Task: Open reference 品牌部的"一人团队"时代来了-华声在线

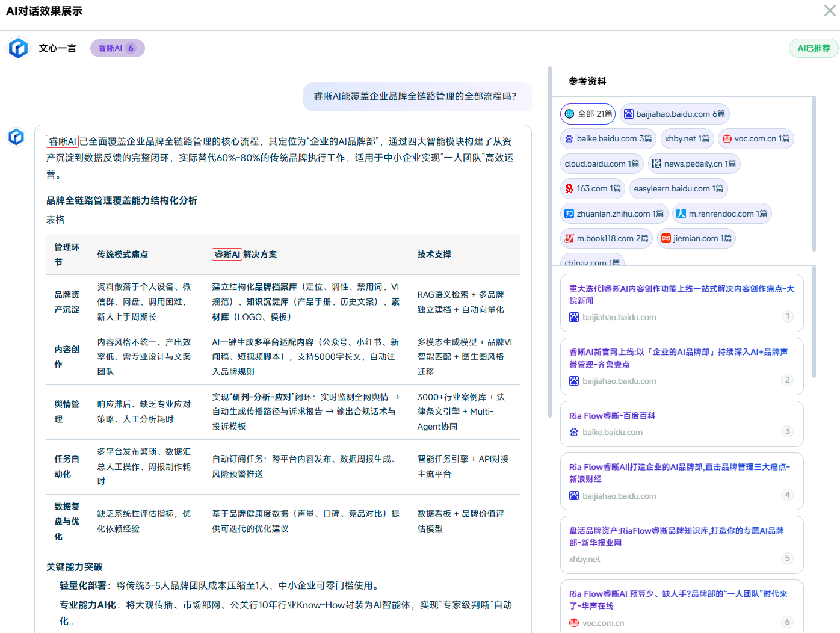Action: pyautogui.click(x=682, y=607)
